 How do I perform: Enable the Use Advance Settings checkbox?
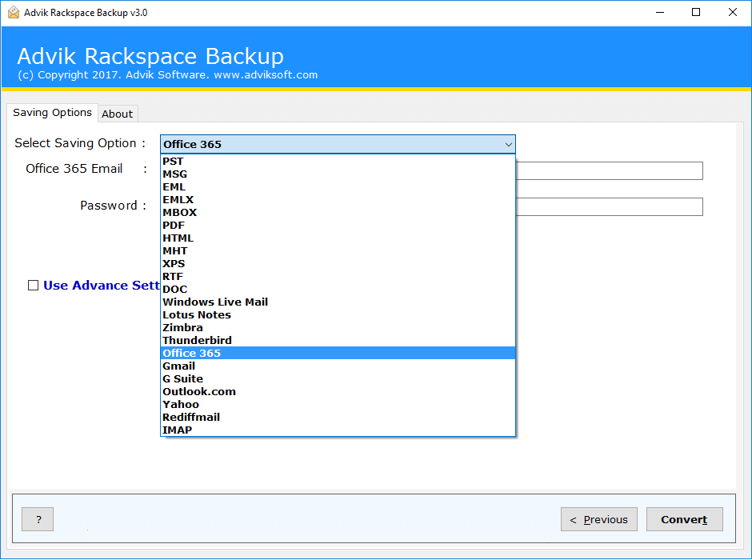click(x=33, y=285)
